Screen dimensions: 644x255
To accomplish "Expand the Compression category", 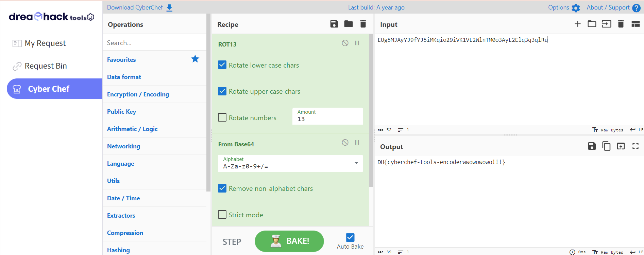I will pyautogui.click(x=155, y=233).
